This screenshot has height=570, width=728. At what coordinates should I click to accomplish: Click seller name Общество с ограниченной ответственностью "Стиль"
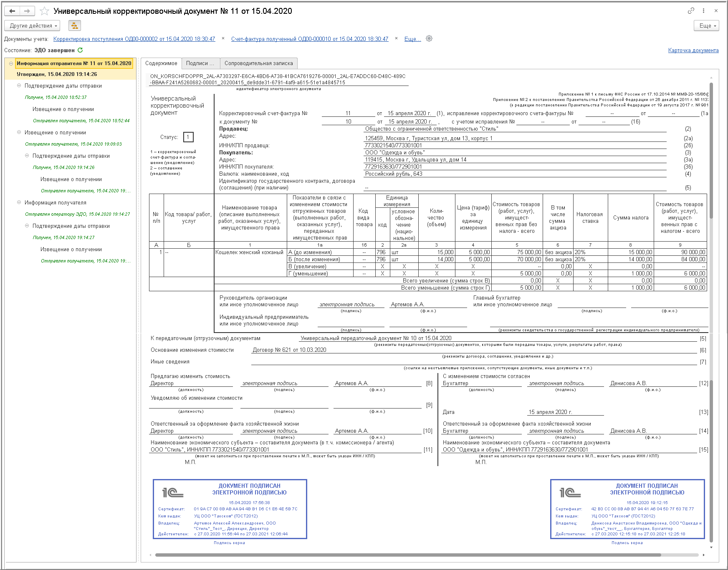tap(432, 129)
